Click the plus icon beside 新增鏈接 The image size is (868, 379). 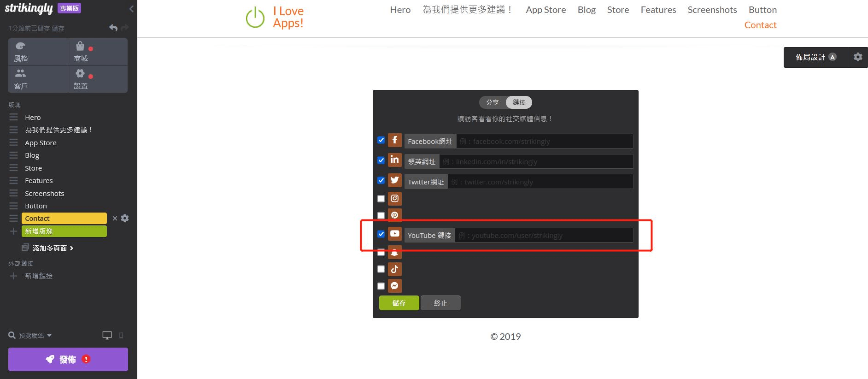(14, 276)
